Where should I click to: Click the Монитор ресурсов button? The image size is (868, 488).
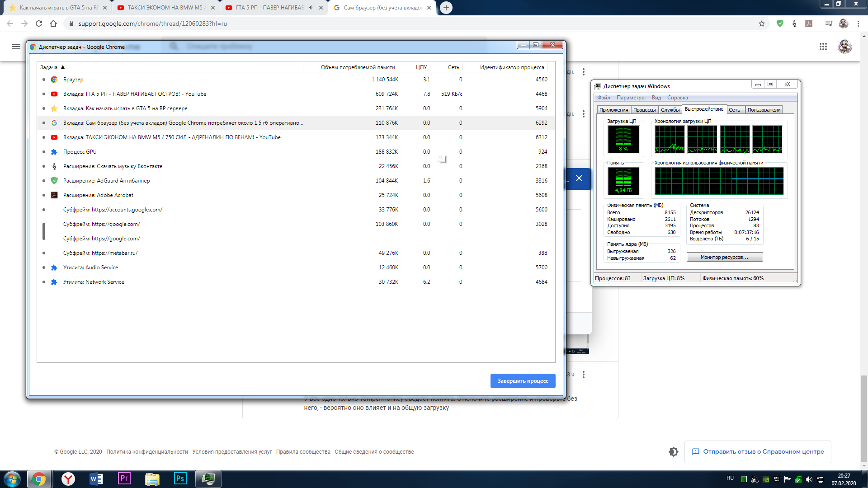pos(724,257)
